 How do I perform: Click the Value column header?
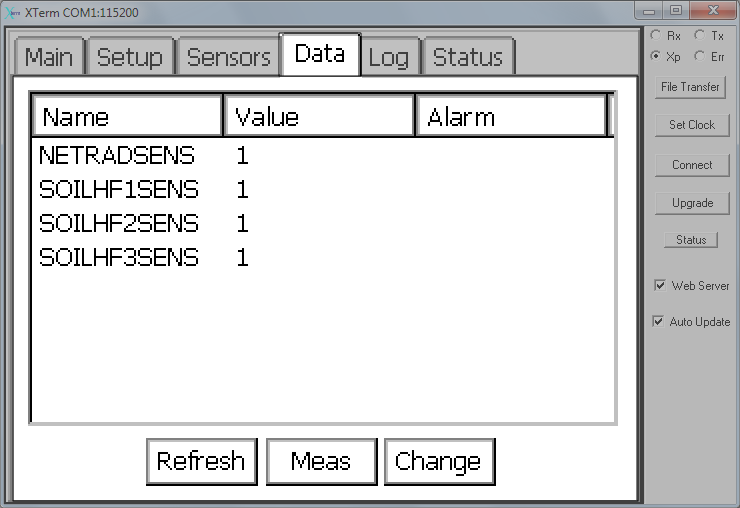pyautogui.click(x=319, y=116)
